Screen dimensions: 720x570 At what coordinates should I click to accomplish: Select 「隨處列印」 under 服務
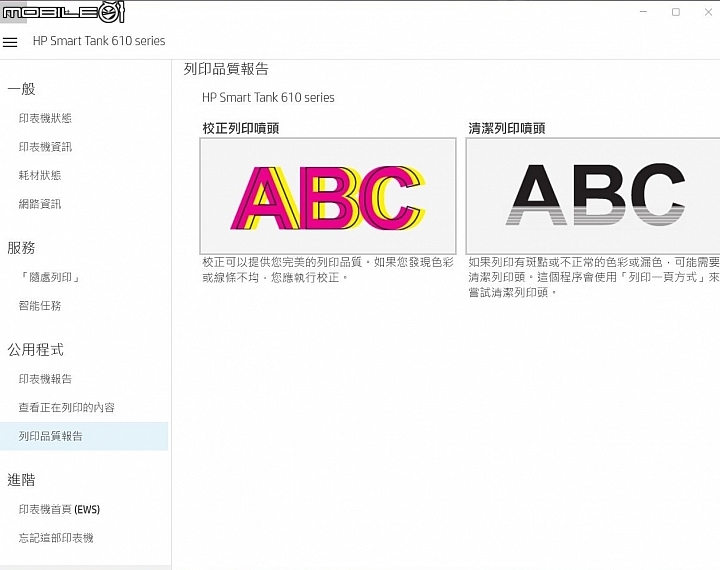[51, 277]
